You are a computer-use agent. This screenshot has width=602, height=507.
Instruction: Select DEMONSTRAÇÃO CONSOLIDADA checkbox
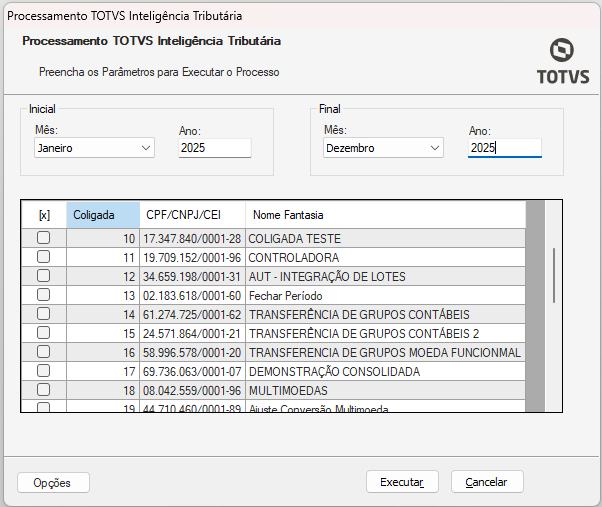tap(43, 371)
